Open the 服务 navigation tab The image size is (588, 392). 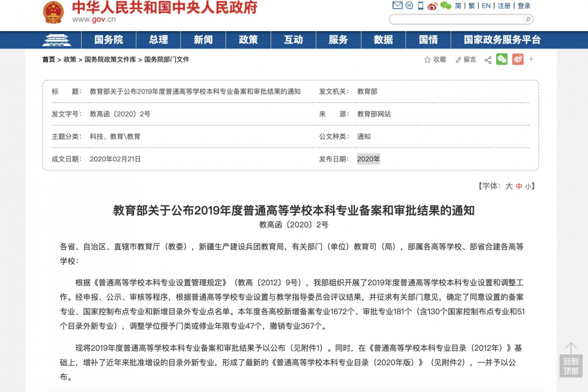(x=338, y=40)
